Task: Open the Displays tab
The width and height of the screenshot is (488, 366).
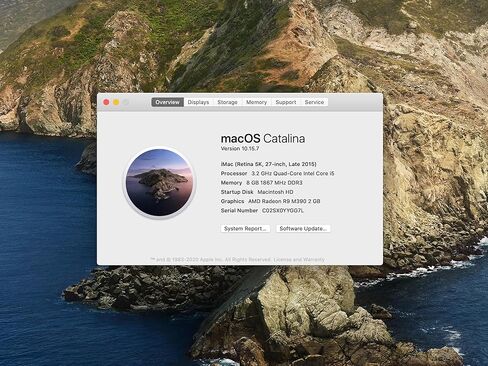Action: point(198,102)
